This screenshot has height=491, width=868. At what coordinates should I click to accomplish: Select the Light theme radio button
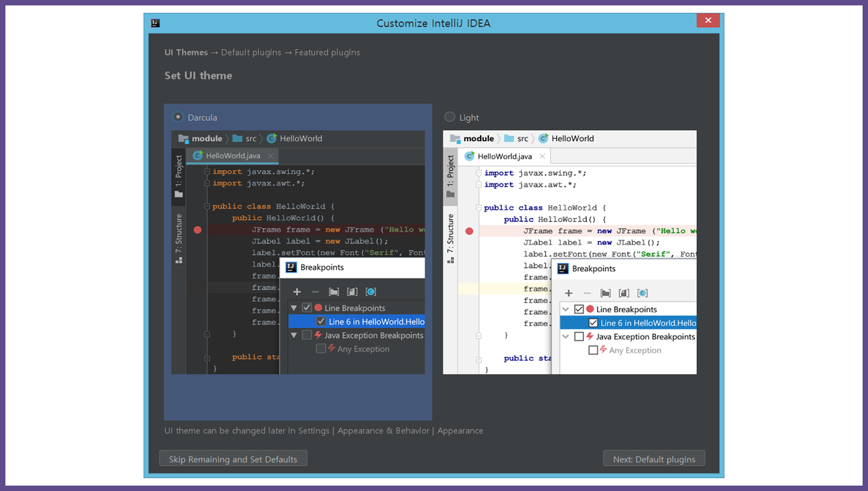click(449, 117)
